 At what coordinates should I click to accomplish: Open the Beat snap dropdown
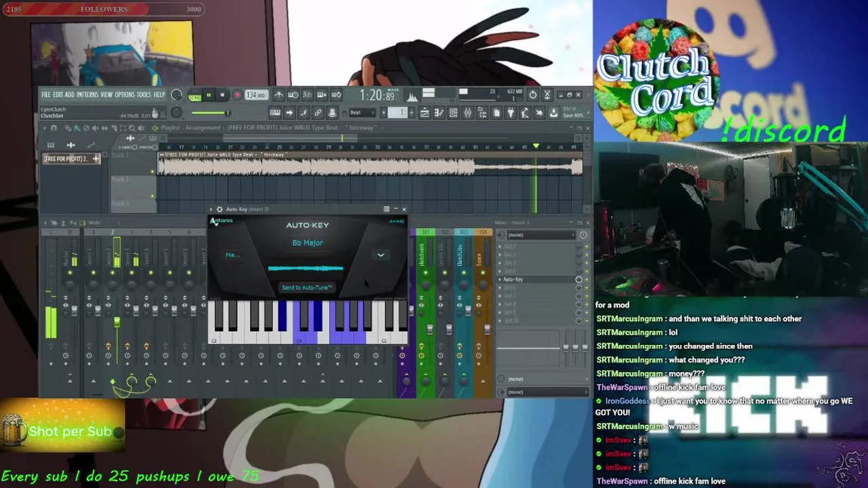[361, 113]
